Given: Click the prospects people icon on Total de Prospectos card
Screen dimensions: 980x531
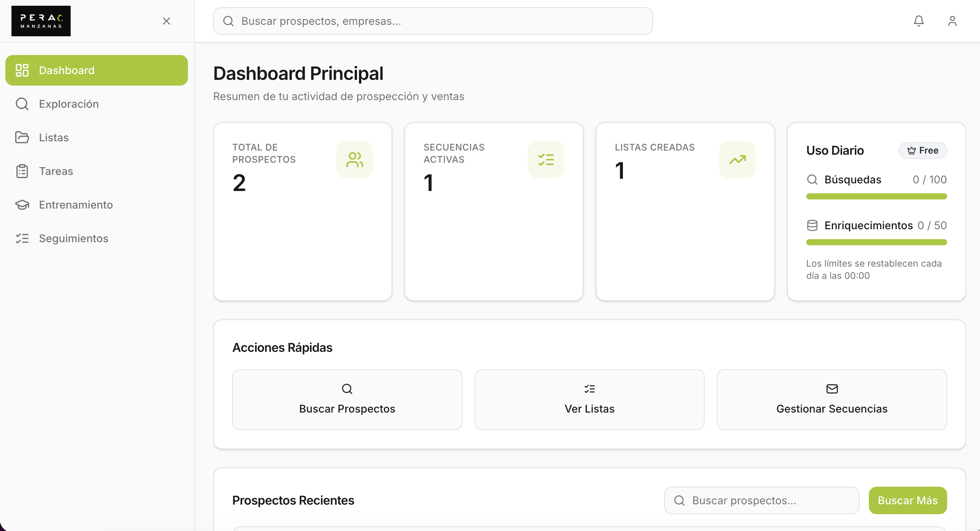Looking at the screenshot, I should [x=354, y=159].
